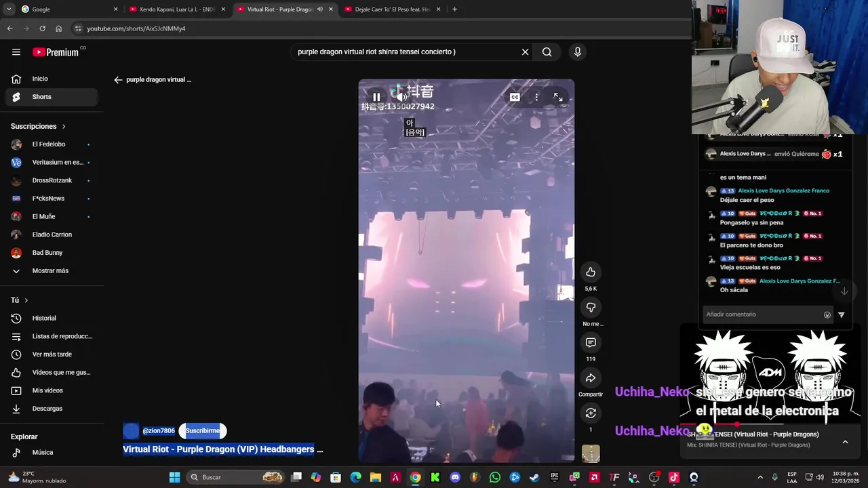The height and width of the screenshot is (488, 868).
Task: Like this Short
Action: [591, 272]
